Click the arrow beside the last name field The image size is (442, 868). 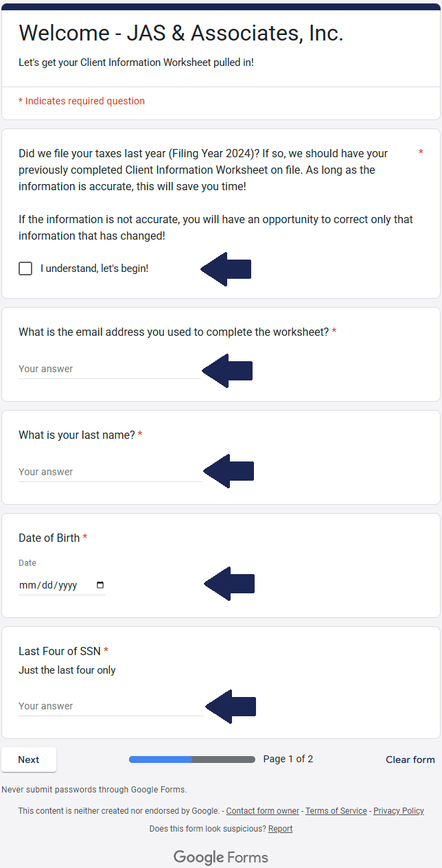[229, 471]
